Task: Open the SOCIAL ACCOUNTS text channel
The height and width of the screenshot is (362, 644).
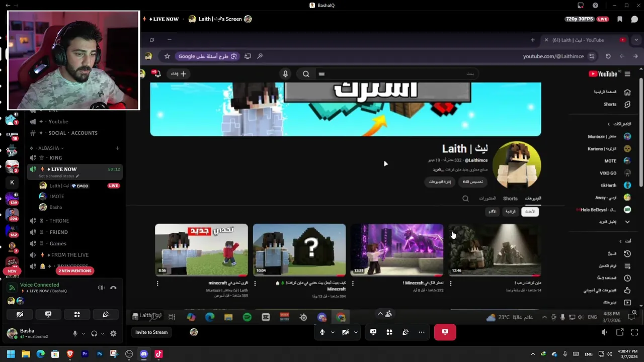Action: (x=74, y=133)
